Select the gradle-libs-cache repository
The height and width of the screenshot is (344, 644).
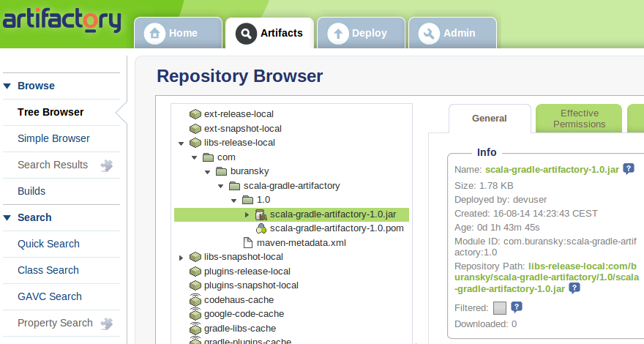click(240, 329)
